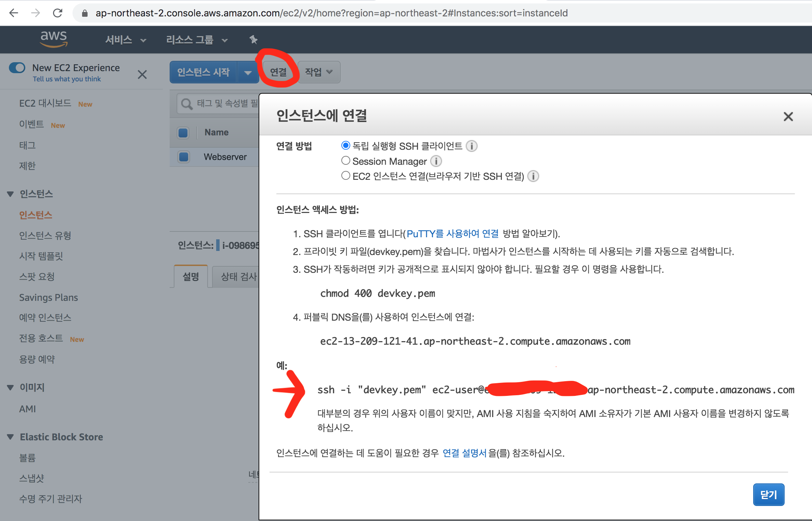Uncheck the Webserver instance row checkbox

click(184, 157)
